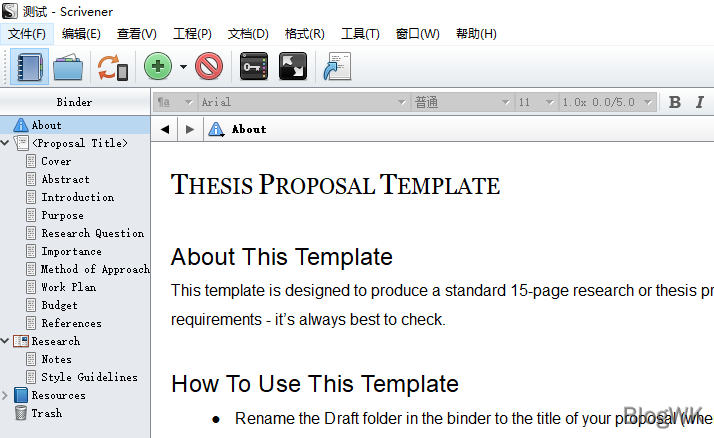Add a new document with green plus
The width and height of the screenshot is (714, 438).
coord(158,68)
